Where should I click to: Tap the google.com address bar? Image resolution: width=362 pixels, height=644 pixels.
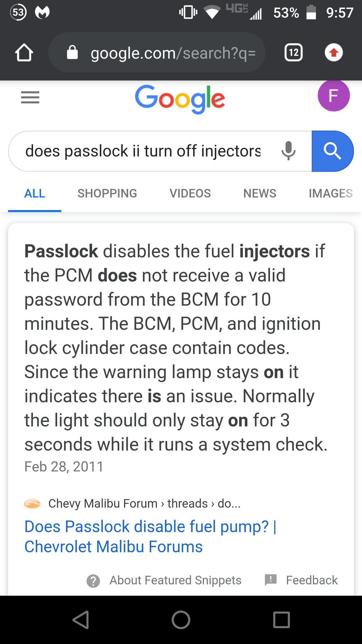point(173,53)
